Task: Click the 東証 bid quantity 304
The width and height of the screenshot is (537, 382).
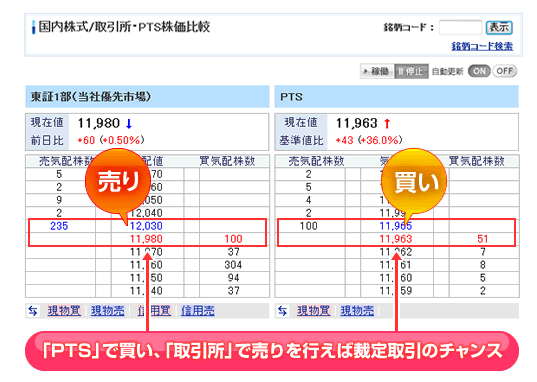Action: coord(233,265)
